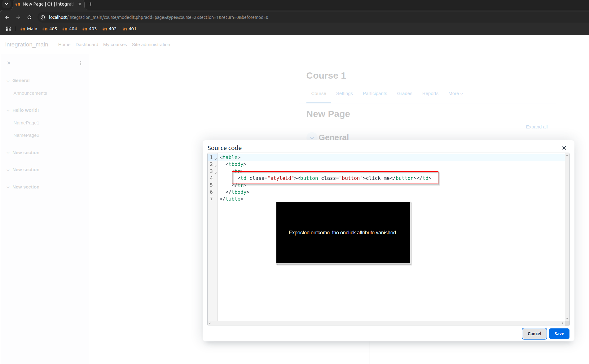
Task: Switch to the Grades tab
Action: 405,93
